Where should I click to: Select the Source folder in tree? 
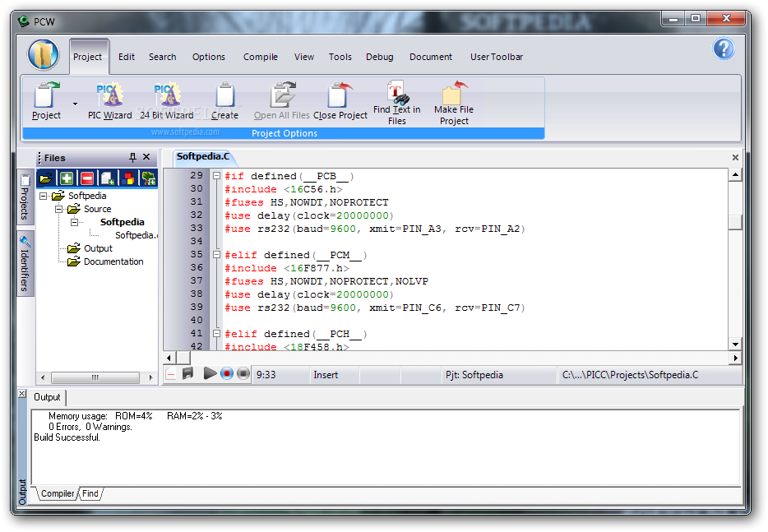98,209
